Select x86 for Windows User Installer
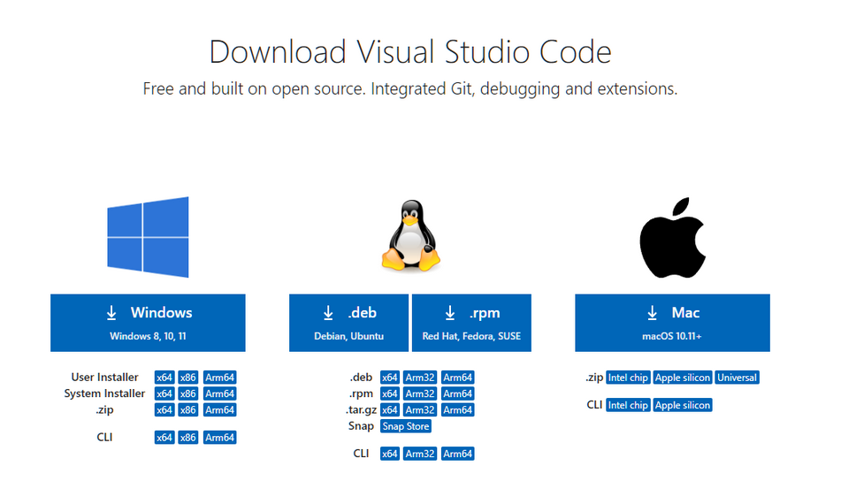 click(x=188, y=378)
